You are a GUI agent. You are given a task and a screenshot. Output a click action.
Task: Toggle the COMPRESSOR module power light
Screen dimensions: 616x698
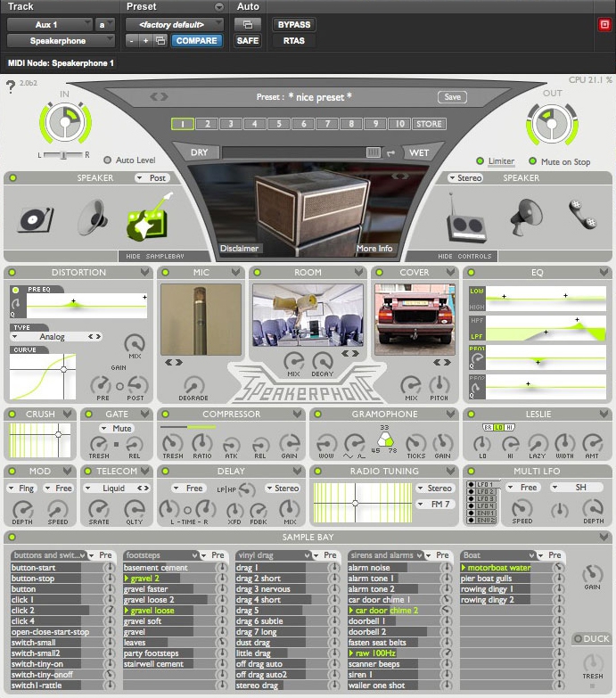(x=165, y=414)
